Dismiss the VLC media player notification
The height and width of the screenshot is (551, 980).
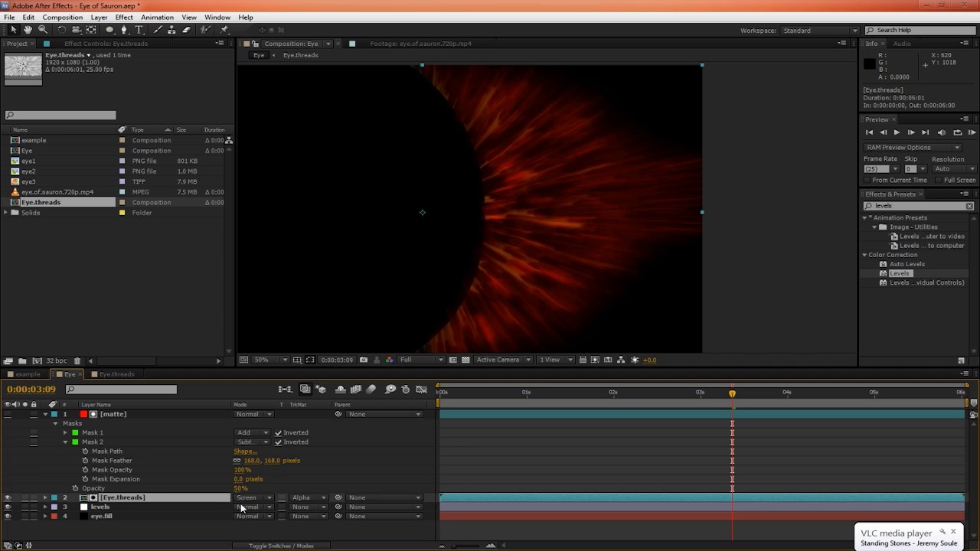pos(953,532)
